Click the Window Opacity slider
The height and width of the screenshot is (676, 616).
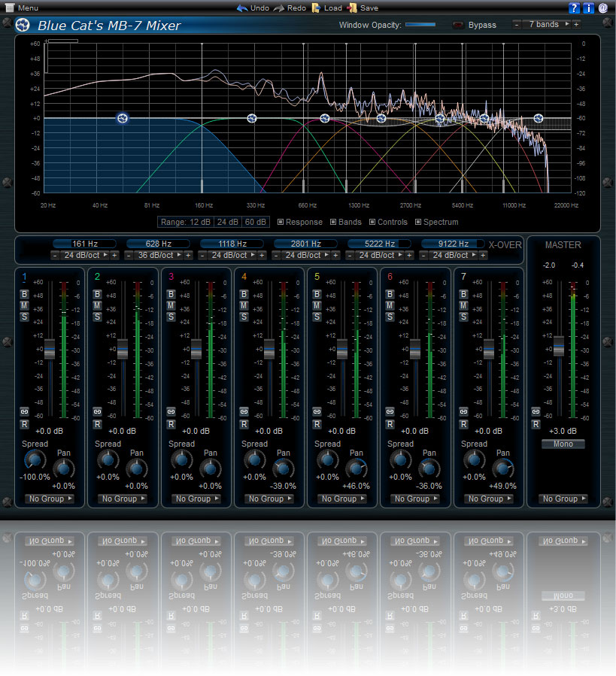click(x=420, y=25)
